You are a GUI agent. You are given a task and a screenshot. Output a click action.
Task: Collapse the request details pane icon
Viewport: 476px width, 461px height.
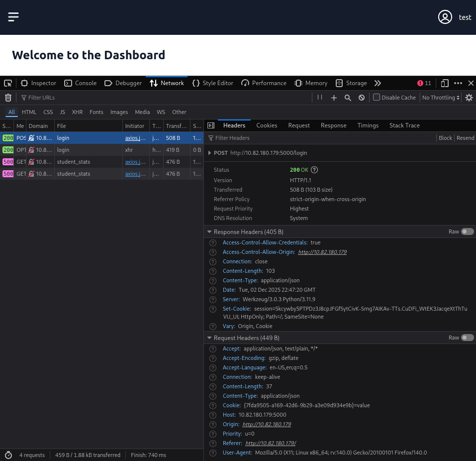(x=211, y=125)
